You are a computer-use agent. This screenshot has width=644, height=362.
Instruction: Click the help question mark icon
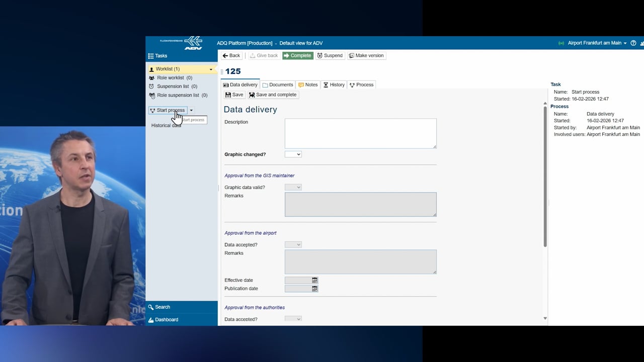pyautogui.click(x=633, y=43)
